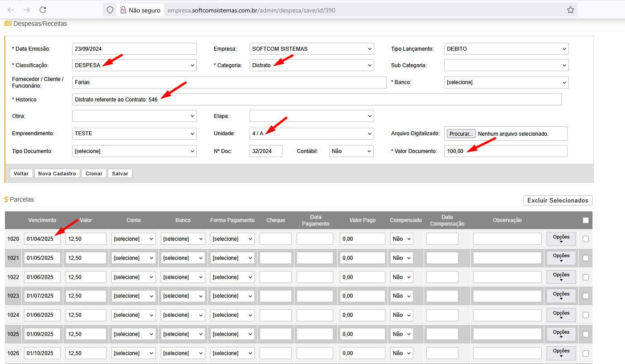Check the select-all checkbox in table header

[x=585, y=220]
